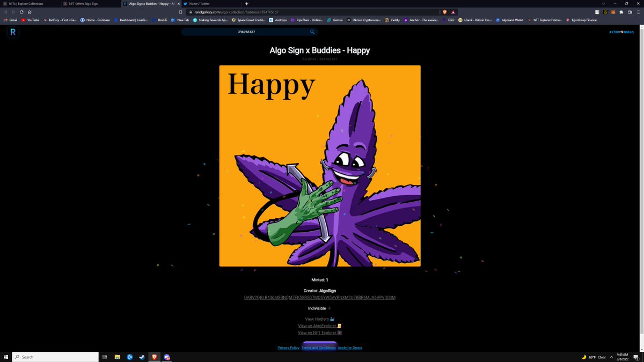Viewport: 644px width, 362px height.
Task: Open the Apply for Drops link
Action: click(x=350, y=348)
